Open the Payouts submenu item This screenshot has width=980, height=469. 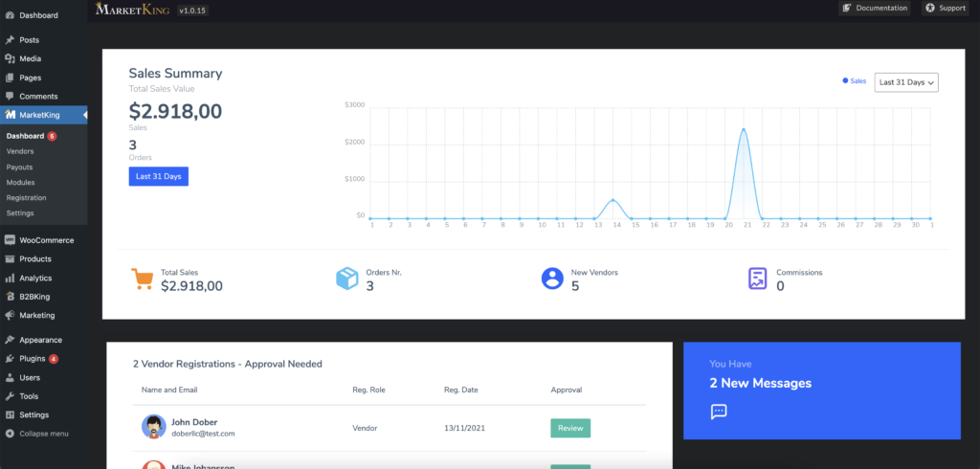point(19,167)
